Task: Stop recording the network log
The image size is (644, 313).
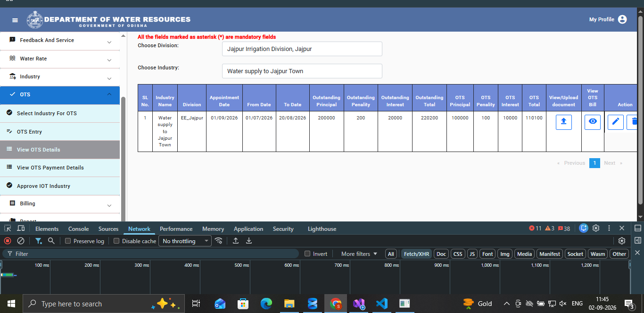Action: (x=8, y=241)
